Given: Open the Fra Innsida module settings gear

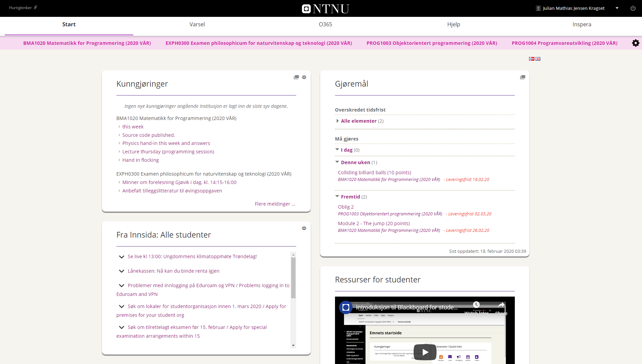Looking at the screenshot, I should 304,228.
